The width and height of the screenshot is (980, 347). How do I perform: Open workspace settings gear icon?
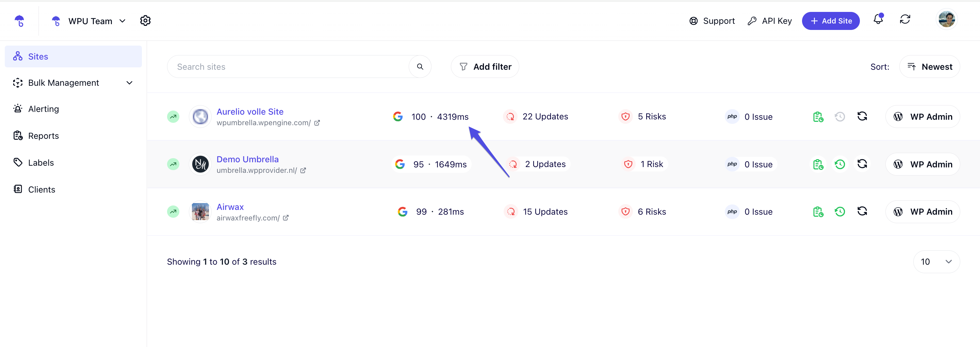145,20
